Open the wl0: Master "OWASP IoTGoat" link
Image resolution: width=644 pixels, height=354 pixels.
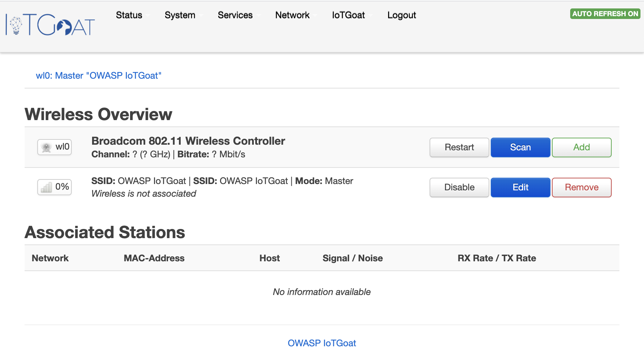click(98, 76)
